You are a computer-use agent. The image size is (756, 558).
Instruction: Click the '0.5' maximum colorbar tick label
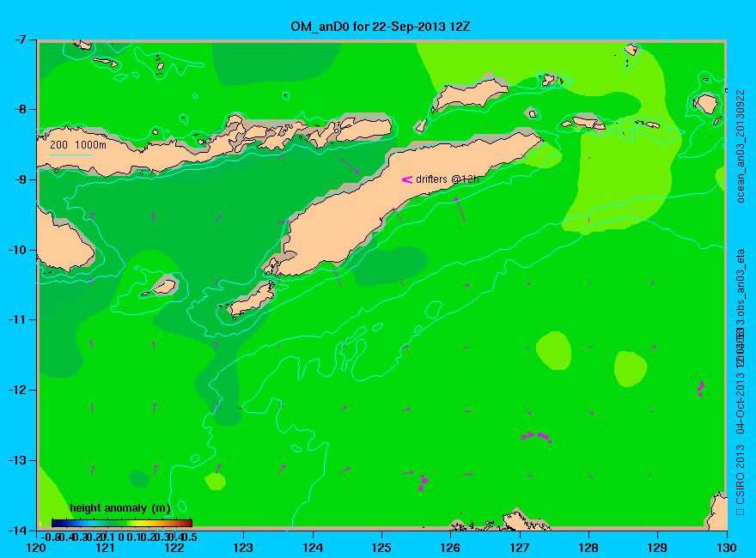pos(190,537)
